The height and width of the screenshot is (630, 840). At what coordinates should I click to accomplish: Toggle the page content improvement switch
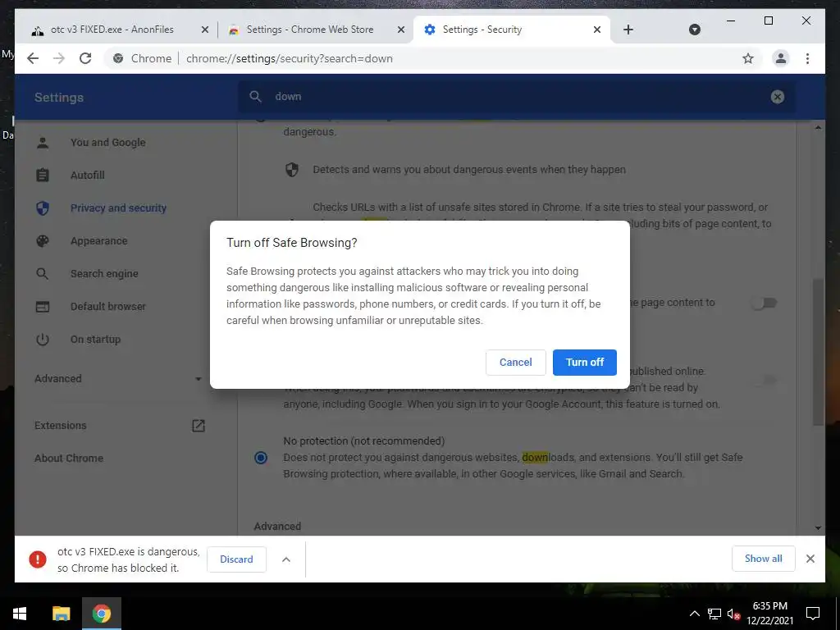(764, 304)
